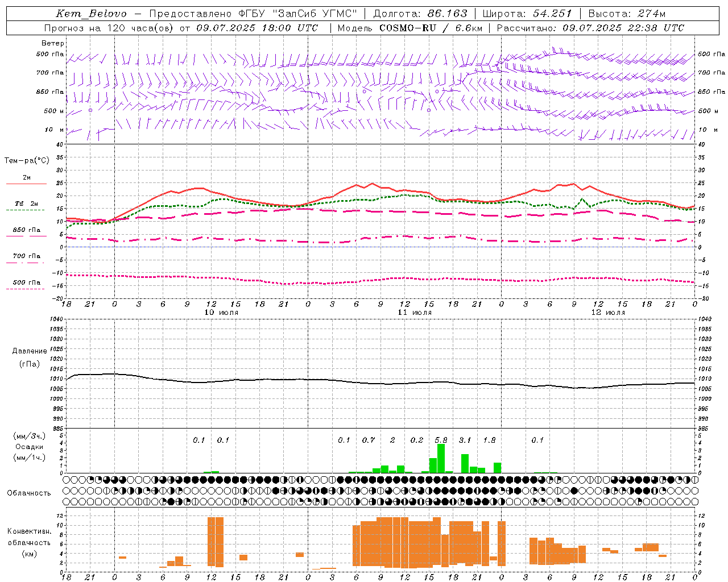The image size is (728, 582).
Task: Click the precipitation value 0.7
Action: click(369, 440)
